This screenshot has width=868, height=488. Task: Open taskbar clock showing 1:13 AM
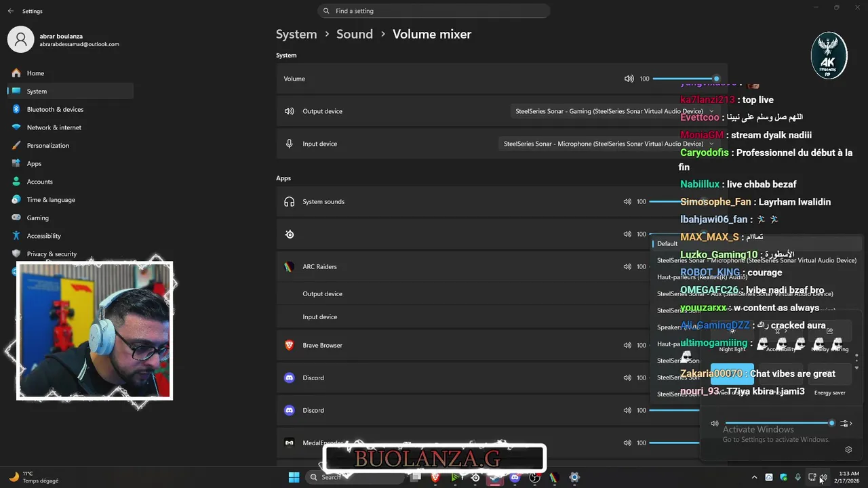point(849,477)
